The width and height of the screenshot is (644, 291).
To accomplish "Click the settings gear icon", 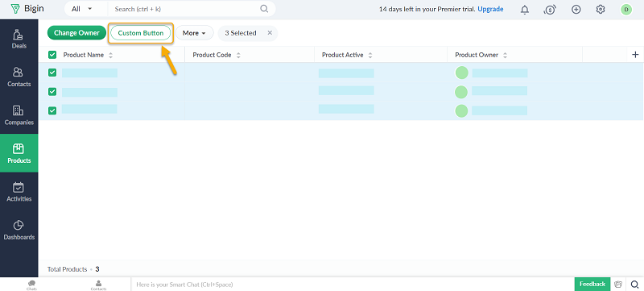I will coord(601,10).
